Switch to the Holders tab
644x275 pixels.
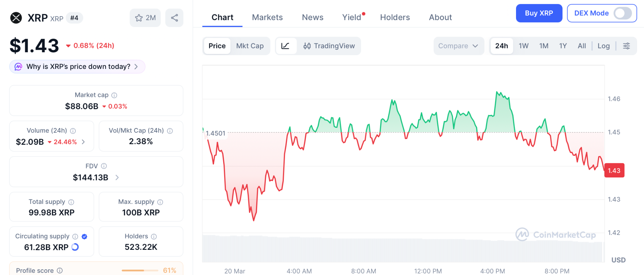pos(395,17)
